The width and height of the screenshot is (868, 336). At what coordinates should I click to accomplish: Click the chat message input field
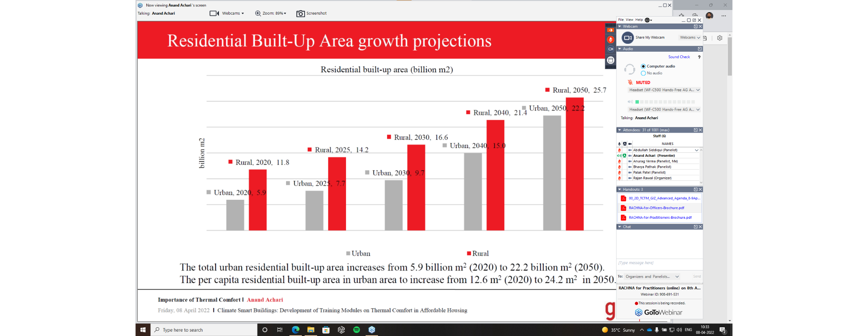point(659,263)
